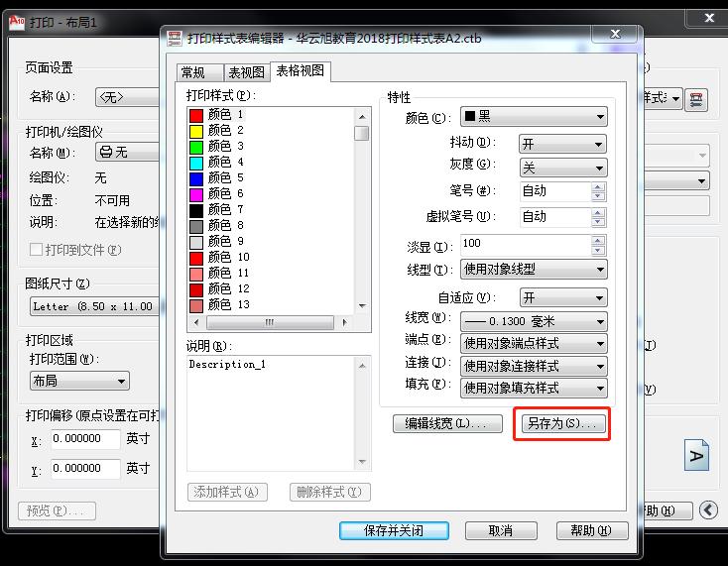This screenshot has height=566, width=728.
Task: Click plot style list left scroll arrow
Action: (196, 322)
